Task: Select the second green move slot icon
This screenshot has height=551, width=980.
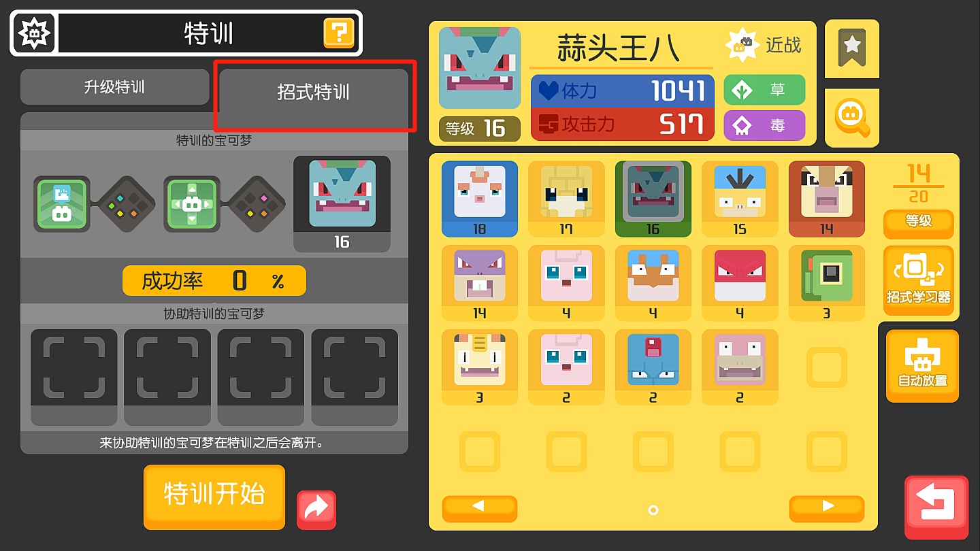Action: [191, 204]
